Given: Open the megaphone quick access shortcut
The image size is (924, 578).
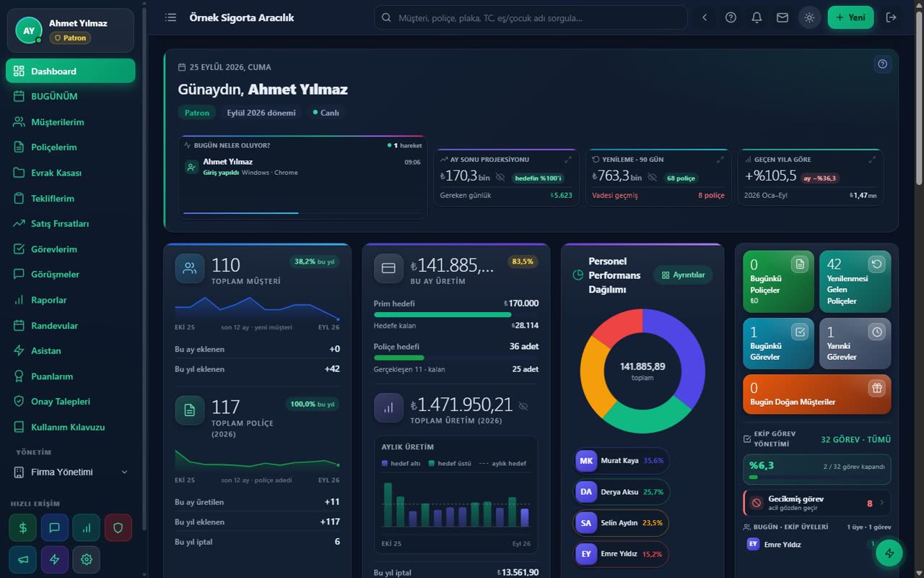Looking at the screenshot, I should coord(22,559).
